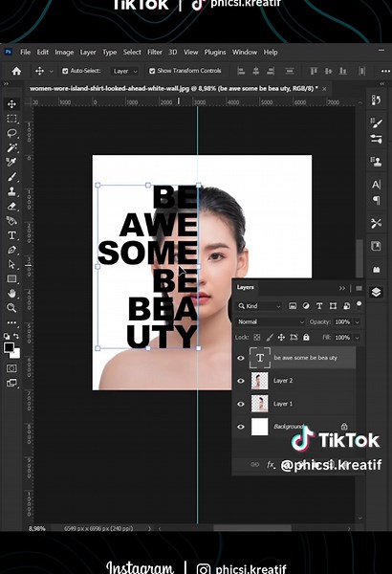Viewport: 392px width, 574px height.
Task: Select the Zoom tool
Action: coord(11,308)
